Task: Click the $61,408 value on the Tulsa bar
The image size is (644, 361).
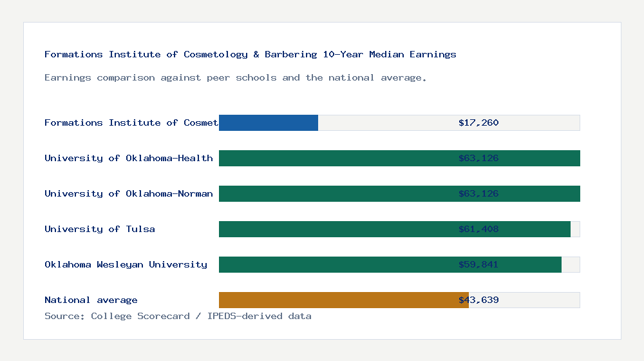Action: click(x=478, y=229)
